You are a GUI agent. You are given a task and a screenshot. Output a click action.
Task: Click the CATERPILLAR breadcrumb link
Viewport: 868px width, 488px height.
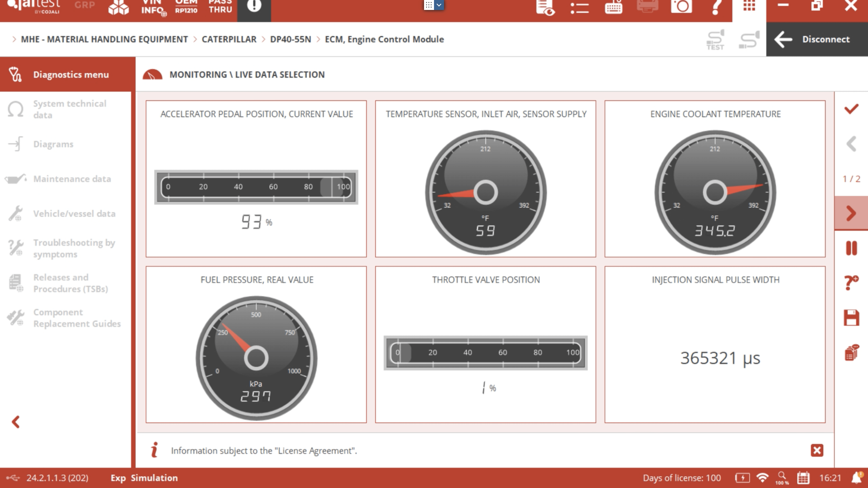click(229, 39)
